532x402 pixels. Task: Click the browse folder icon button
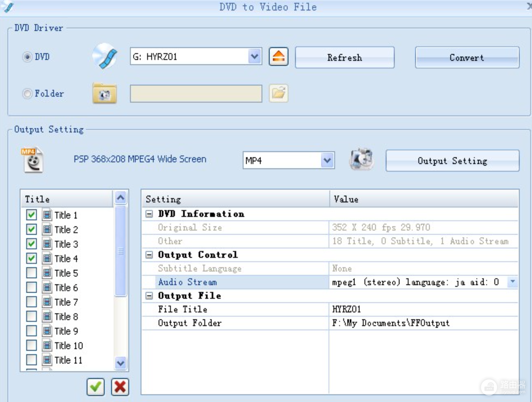click(x=279, y=93)
